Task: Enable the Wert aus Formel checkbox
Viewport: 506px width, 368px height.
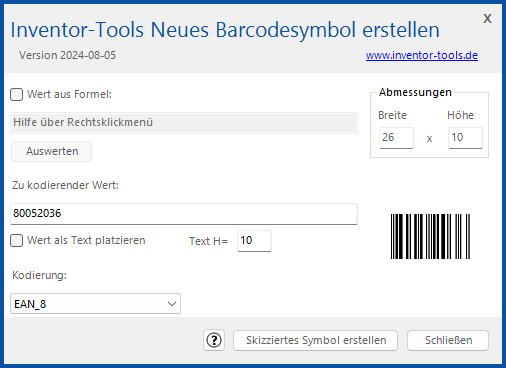Action: click(16, 94)
